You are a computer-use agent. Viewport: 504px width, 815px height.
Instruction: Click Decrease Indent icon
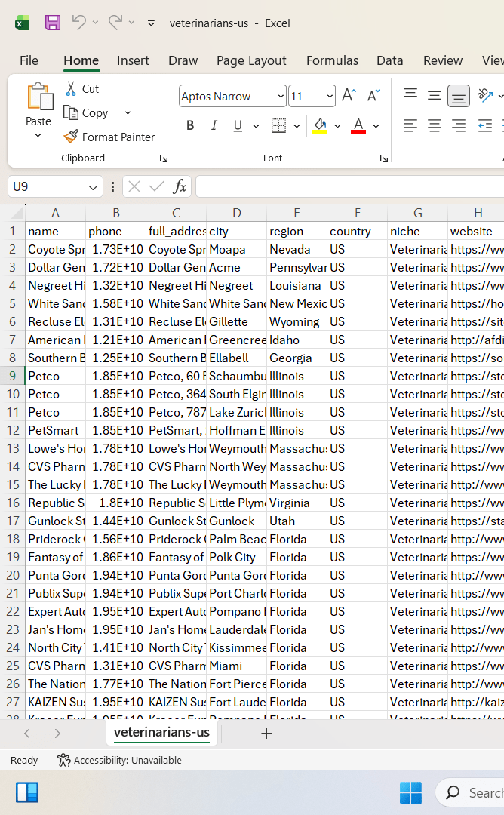point(485,126)
